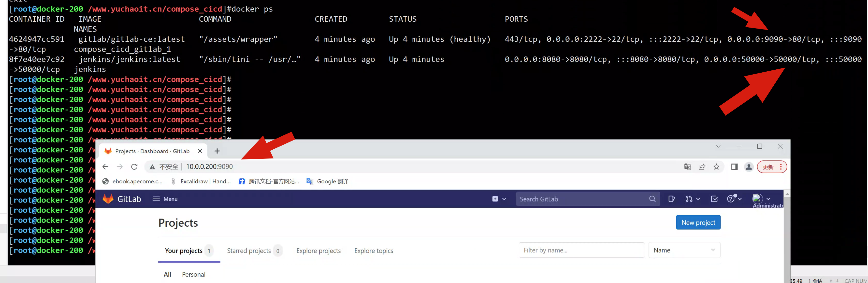The width and height of the screenshot is (868, 283).
Task: Open the Google 翻译 bookmark
Action: coord(328,181)
